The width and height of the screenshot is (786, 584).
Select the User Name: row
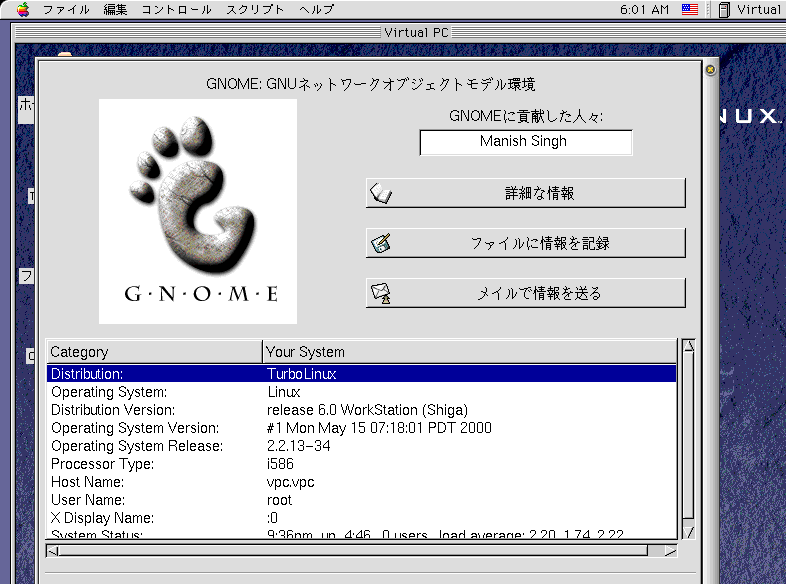pos(361,500)
